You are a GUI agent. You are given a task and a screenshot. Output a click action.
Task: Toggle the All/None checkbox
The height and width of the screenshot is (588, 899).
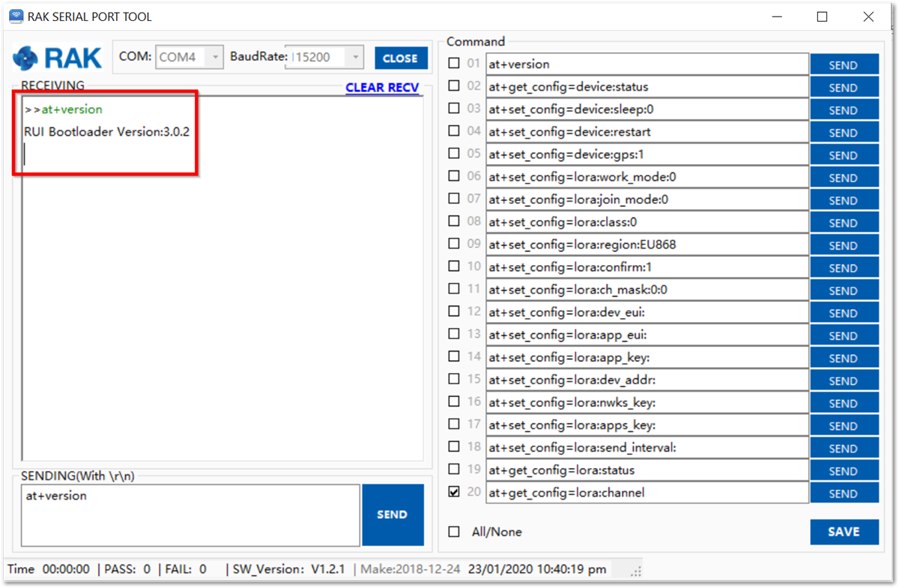[454, 532]
